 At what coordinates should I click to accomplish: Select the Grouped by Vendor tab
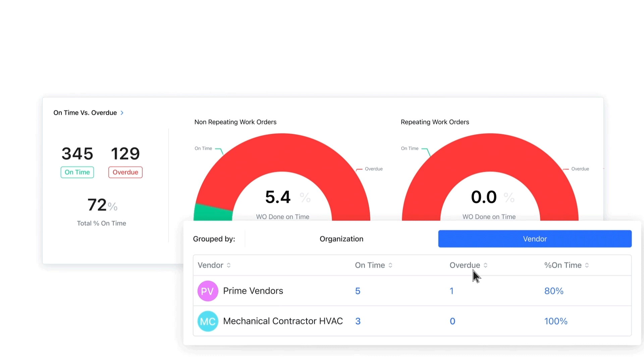coord(534,239)
